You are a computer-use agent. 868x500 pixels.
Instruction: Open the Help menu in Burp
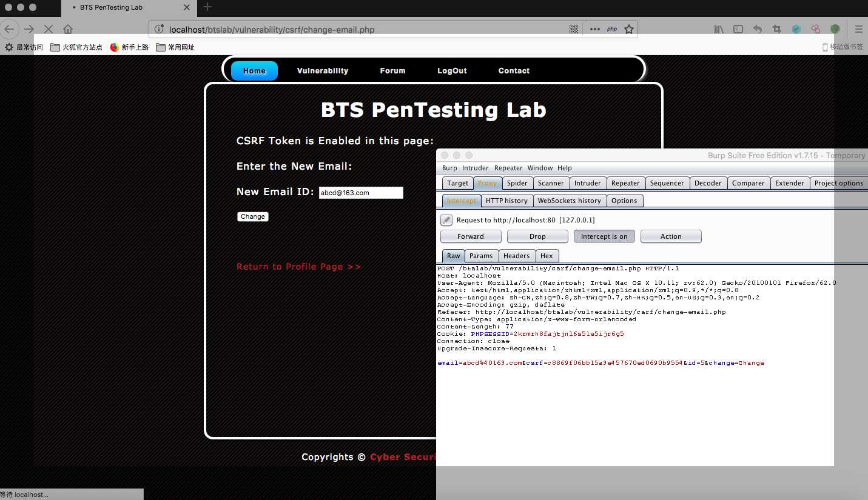[x=565, y=168]
